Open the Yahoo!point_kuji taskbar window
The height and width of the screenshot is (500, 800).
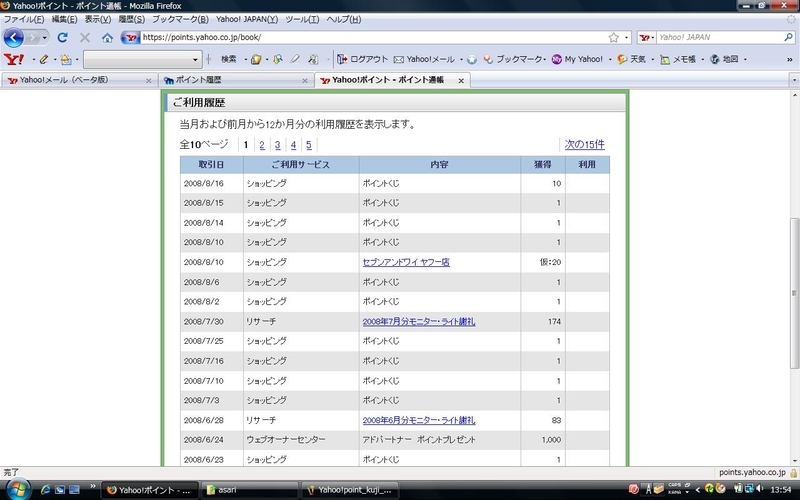tap(349, 490)
